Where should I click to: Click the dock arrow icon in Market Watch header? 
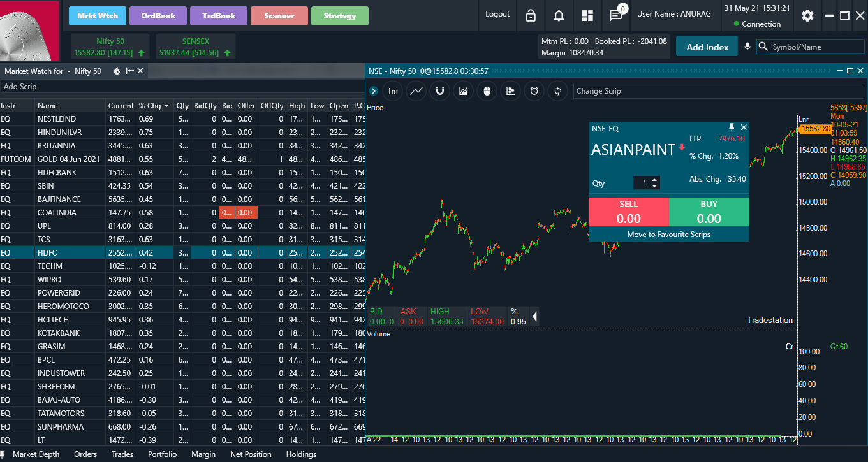tap(130, 71)
